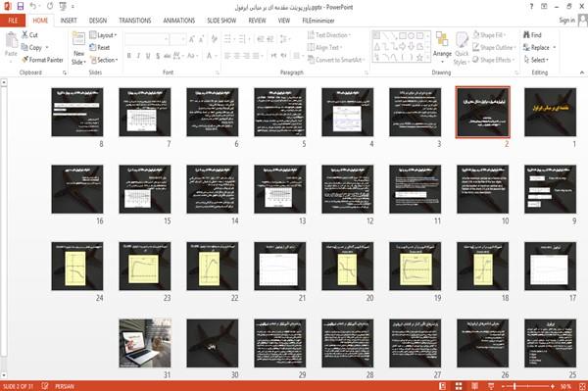
Task: Click the Find binoculars button
Action: tap(532, 35)
